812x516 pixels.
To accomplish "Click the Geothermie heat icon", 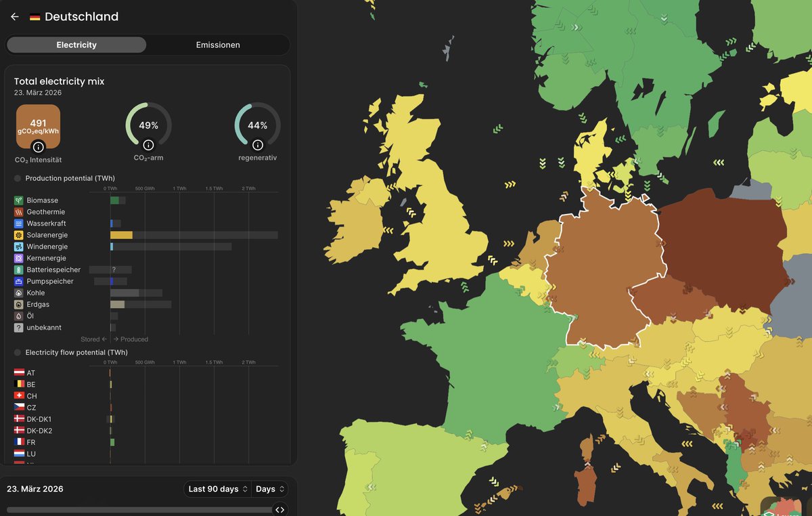I will [19, 212].
